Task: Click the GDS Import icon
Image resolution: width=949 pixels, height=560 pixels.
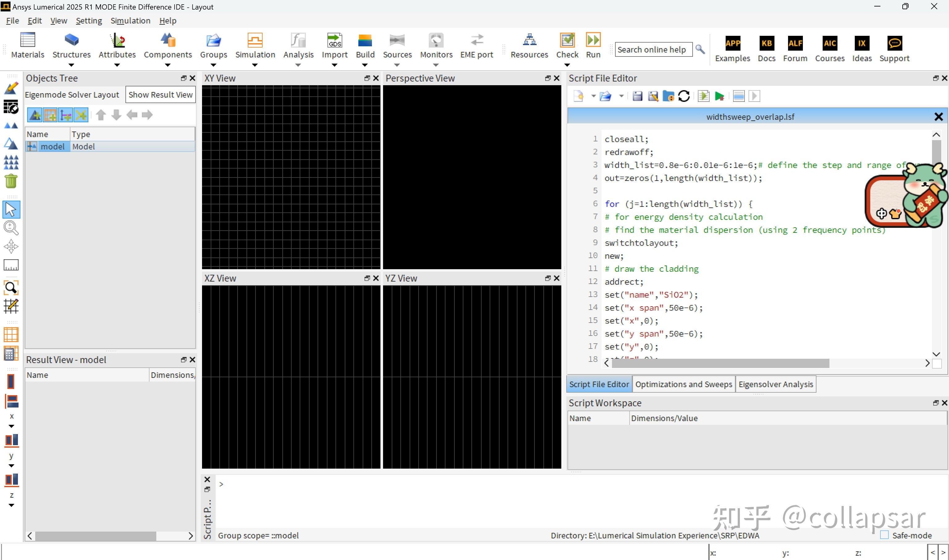Action: point(334,40)
